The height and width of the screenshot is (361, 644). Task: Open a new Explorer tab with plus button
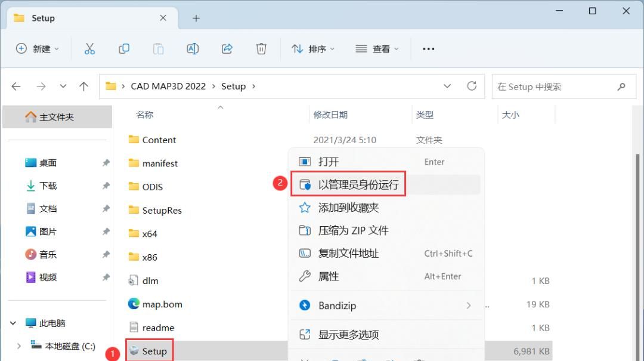196,18
